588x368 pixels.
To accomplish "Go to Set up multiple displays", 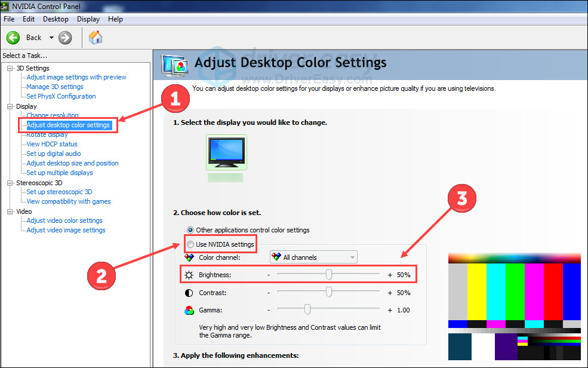I will click(x=60, y=173).
